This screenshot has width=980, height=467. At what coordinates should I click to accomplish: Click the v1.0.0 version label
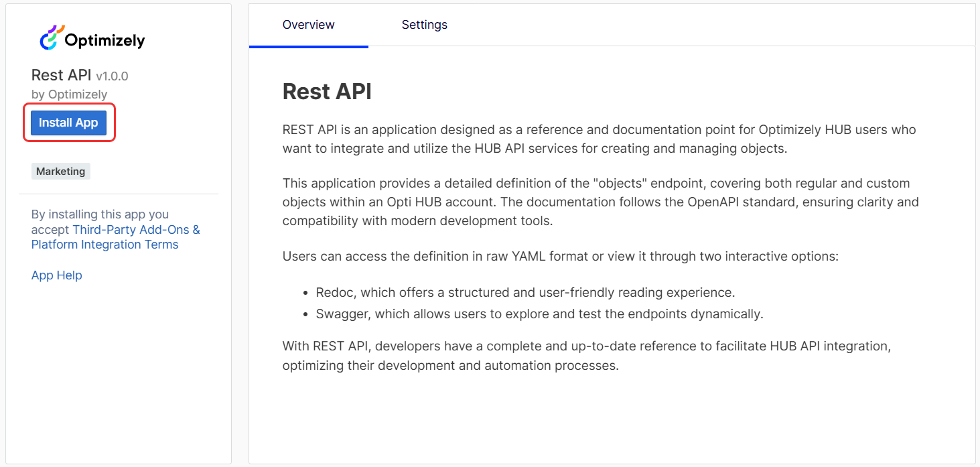[x=112, y=76]
